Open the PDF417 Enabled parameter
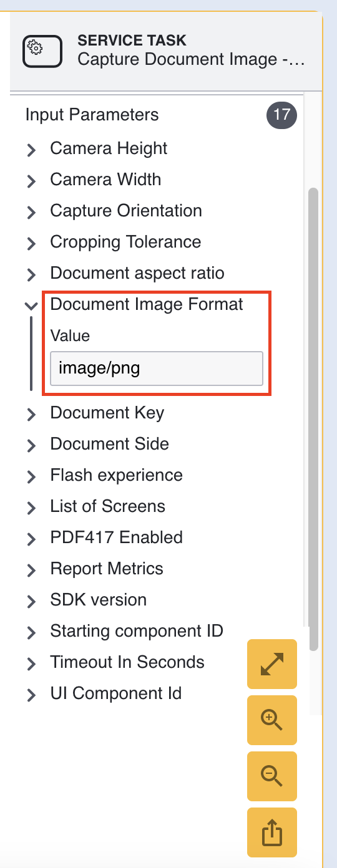This screenshot has height=868, width=337. pos(117,538)
